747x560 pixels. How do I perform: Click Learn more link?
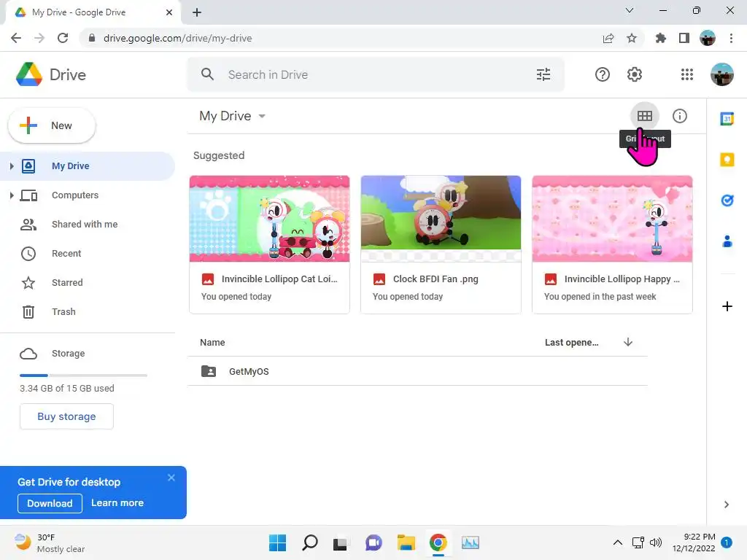pos(117,503)
